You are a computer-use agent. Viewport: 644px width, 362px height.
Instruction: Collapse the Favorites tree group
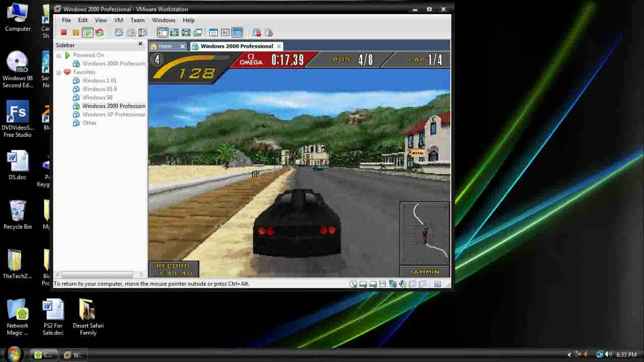click(59, 72)
